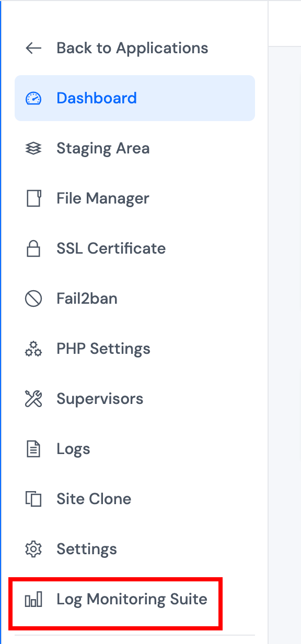The image size is (301, 644).
Task: Open the Staging Area page
Action: pyautogui.click(x=135, y=148)
